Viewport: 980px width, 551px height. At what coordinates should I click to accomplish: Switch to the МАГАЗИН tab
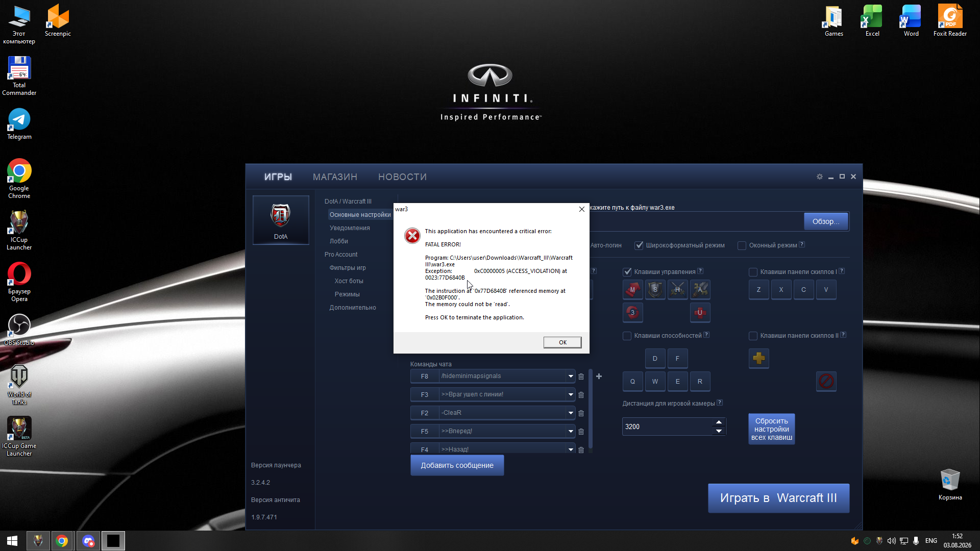tap(335, 177)
